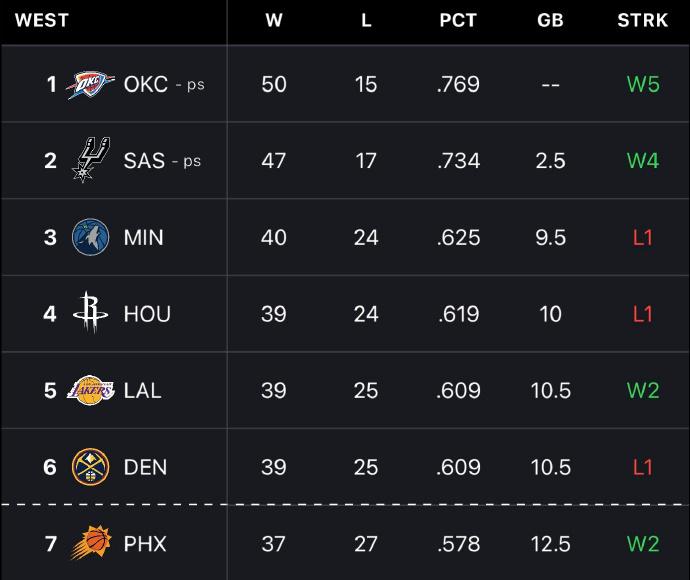Image resolution: width=690 pixels, height=580 pixels.
Task: Select the LAL team name
Action: click(x=142, y=390)
